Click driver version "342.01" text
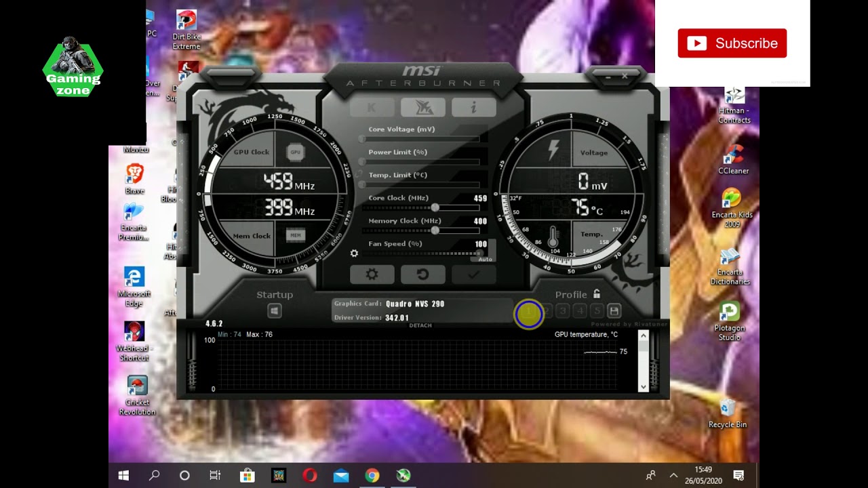 point(397,318)
